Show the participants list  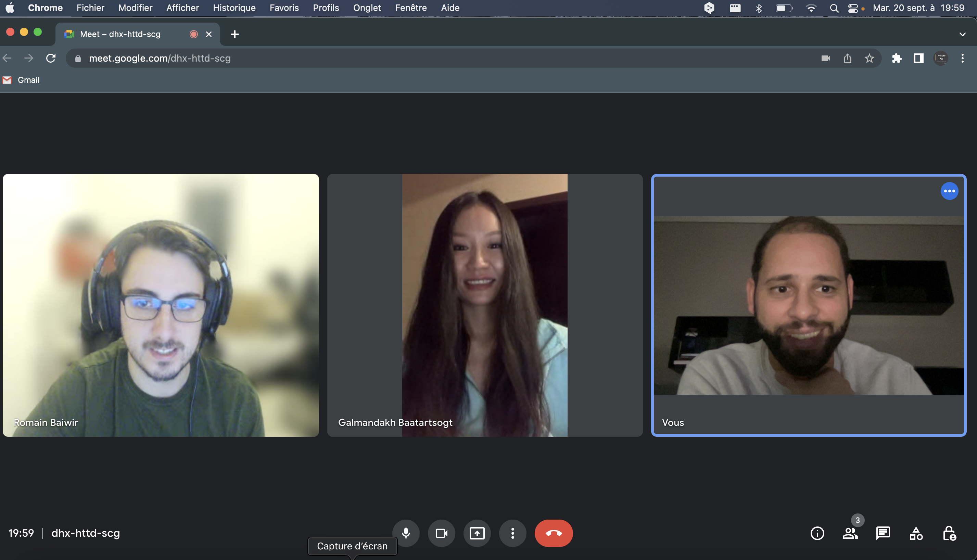click(x=850, y=533)
